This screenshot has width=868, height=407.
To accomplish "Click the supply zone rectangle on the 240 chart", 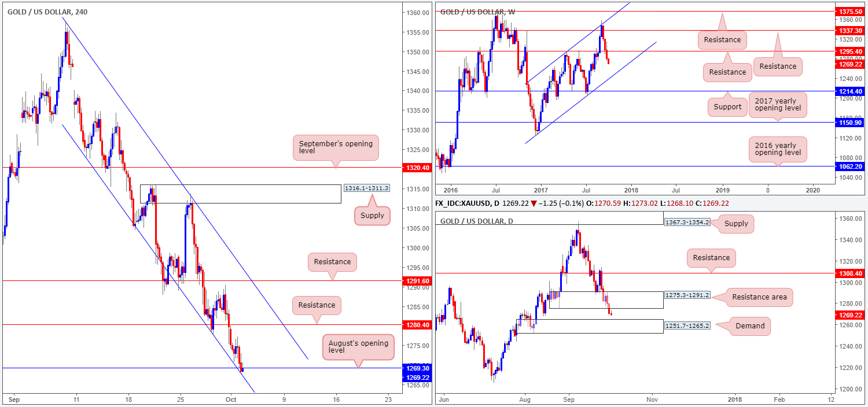I will point(241,194).
